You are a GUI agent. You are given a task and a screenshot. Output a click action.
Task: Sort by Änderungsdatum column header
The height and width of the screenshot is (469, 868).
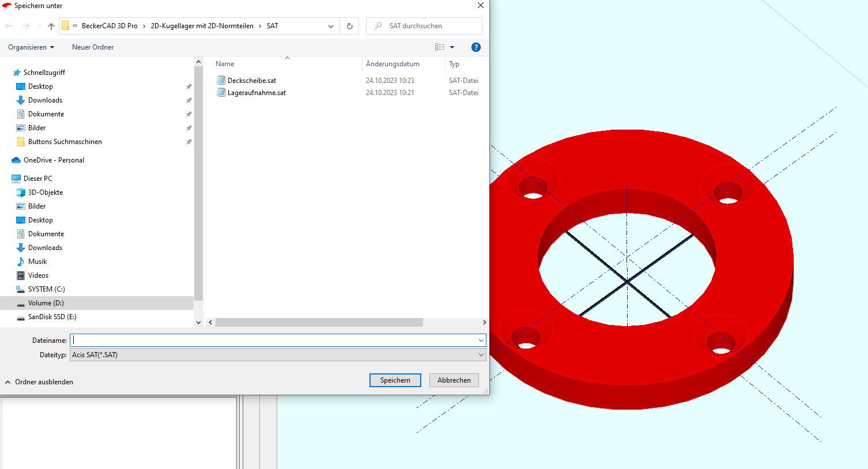click(393, 64)
